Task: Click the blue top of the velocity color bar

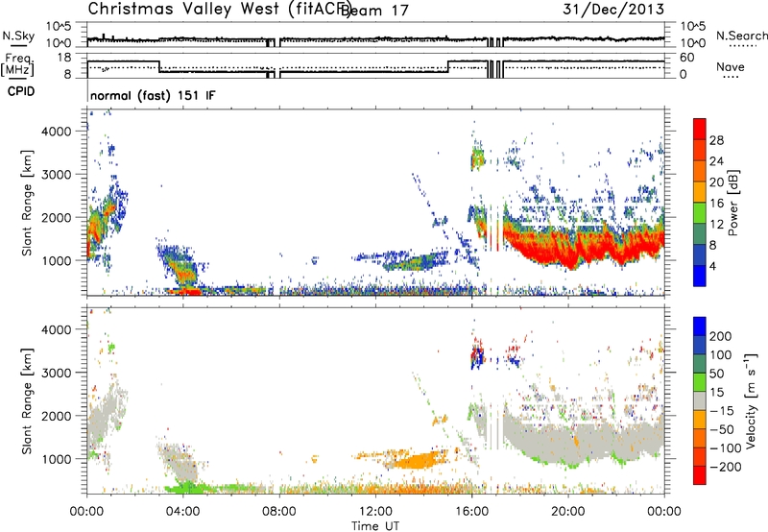Action: [700, 326]
